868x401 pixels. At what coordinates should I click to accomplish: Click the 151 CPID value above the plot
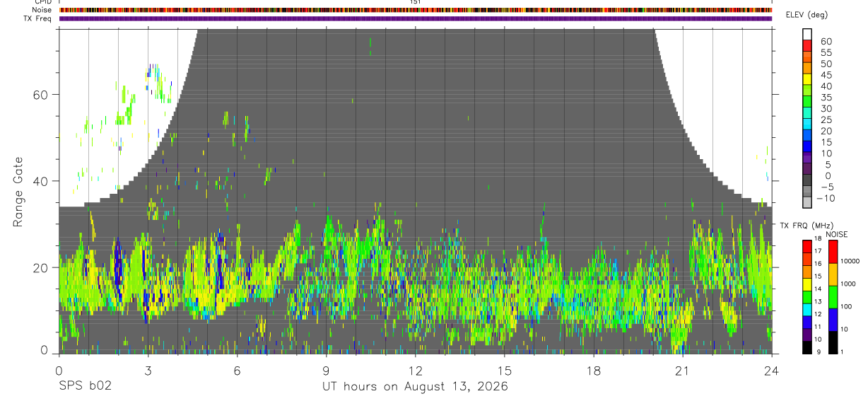coord(416,2)
